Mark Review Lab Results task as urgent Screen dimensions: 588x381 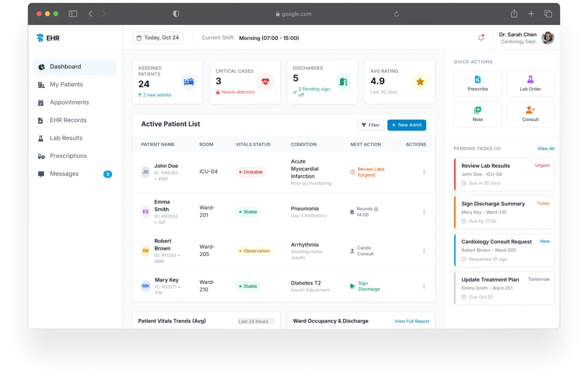(542, 165)
